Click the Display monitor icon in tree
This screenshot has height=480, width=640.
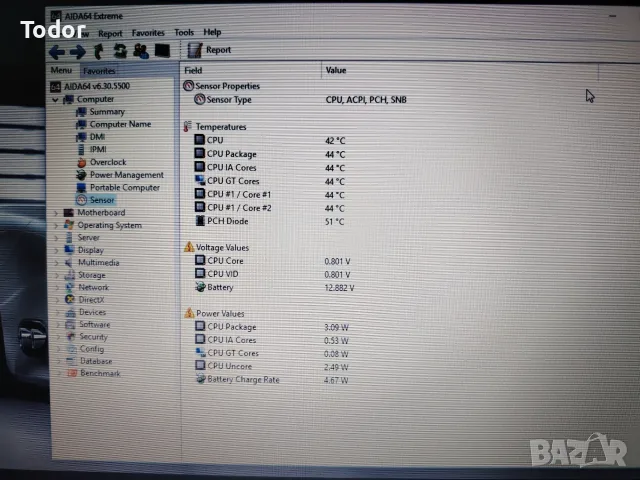tap(69, 250)
